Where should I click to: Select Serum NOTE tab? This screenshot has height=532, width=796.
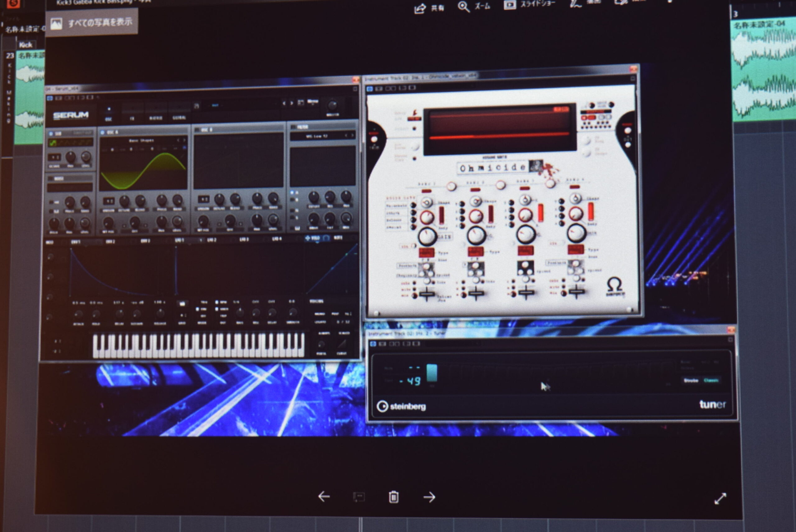(338, 238)
